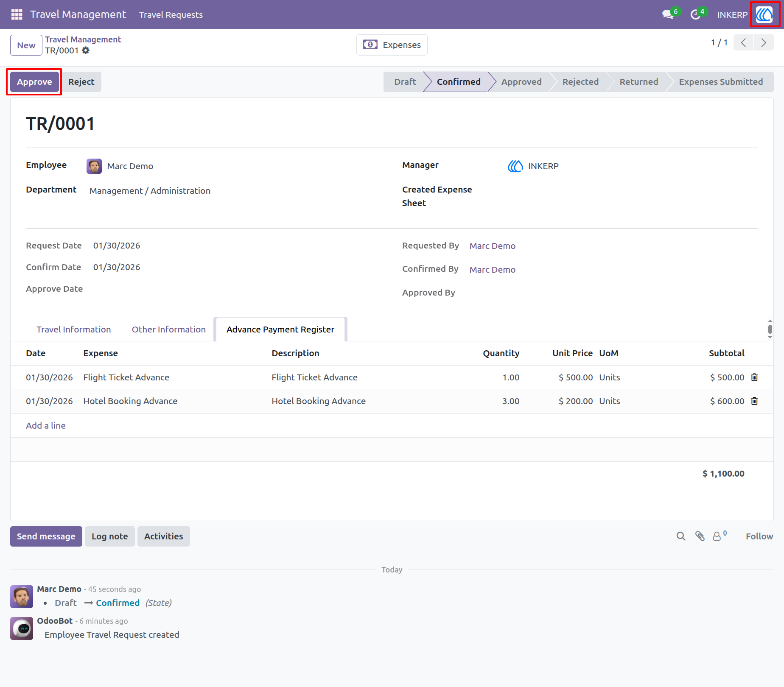Delete the Flight Ticket Advance line
Screen dimensions: 784x687
tap(754, 377)
